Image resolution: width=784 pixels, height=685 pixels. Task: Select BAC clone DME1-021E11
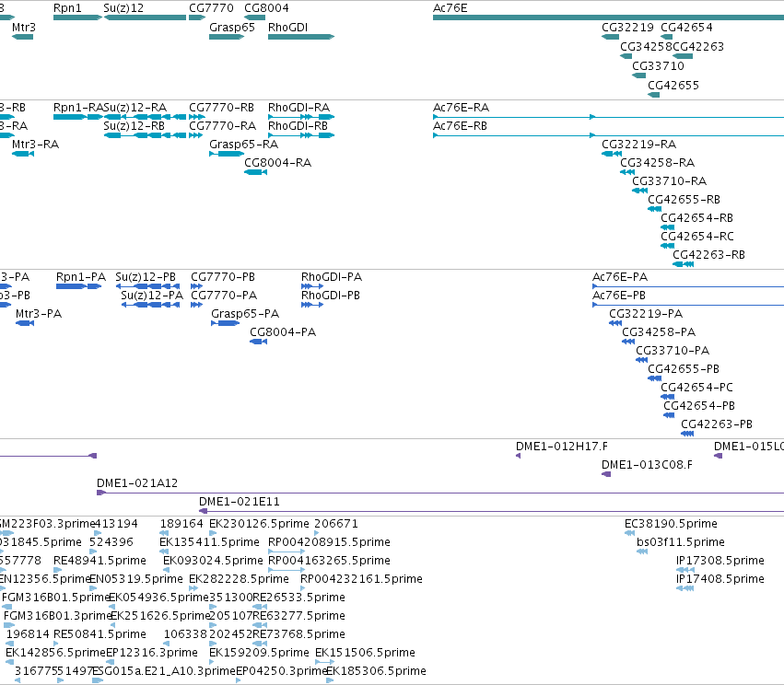[239, 502]
